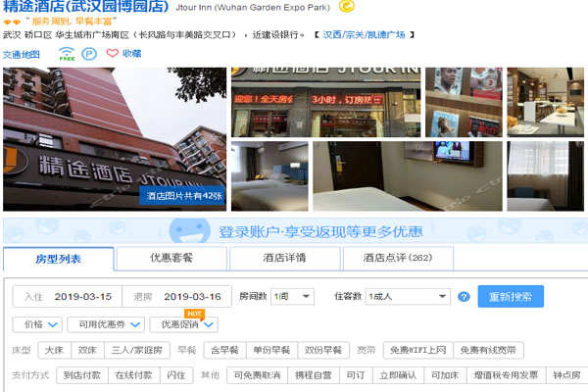Toggle the 在线付款 payment filter
This screenshot has width=588, height=392.
tap(134, 375)
